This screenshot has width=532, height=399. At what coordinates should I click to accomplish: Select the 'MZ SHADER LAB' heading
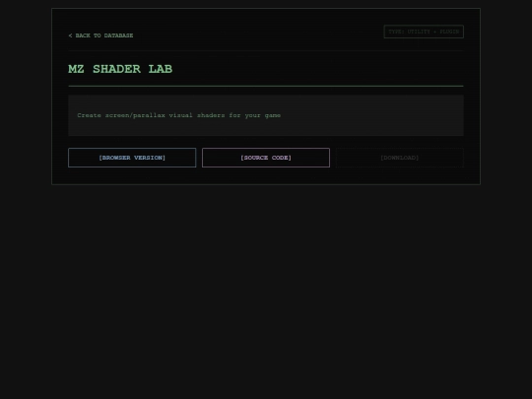coord(120,69)
